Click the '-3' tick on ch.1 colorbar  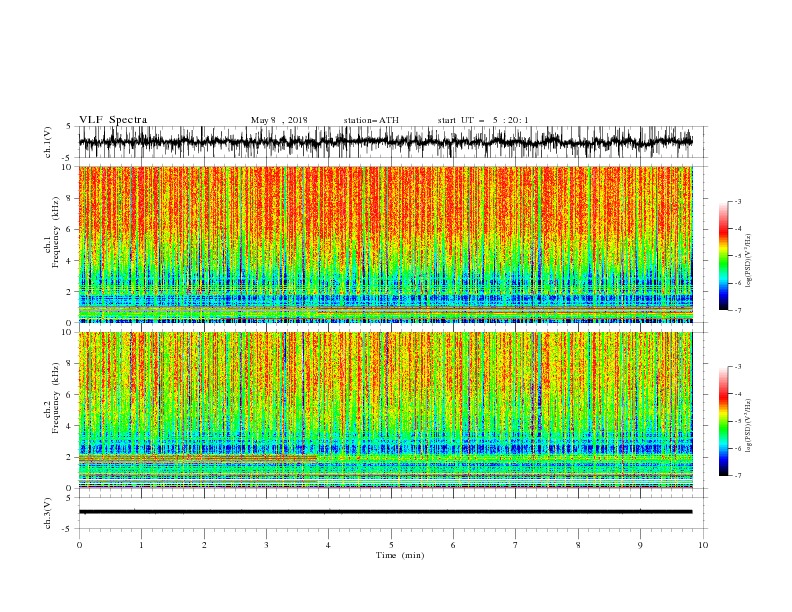pyautogui.click(x=738, y=201)
